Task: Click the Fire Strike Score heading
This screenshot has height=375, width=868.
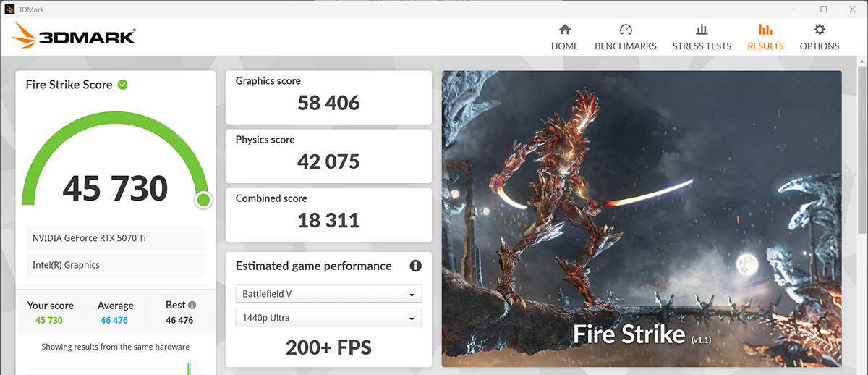Action: pos(69,85)
